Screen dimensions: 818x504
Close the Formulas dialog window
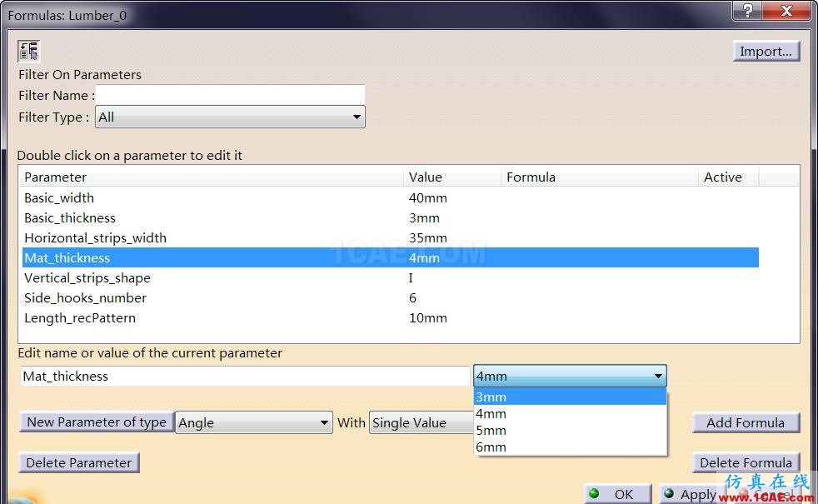coord(786,10)
